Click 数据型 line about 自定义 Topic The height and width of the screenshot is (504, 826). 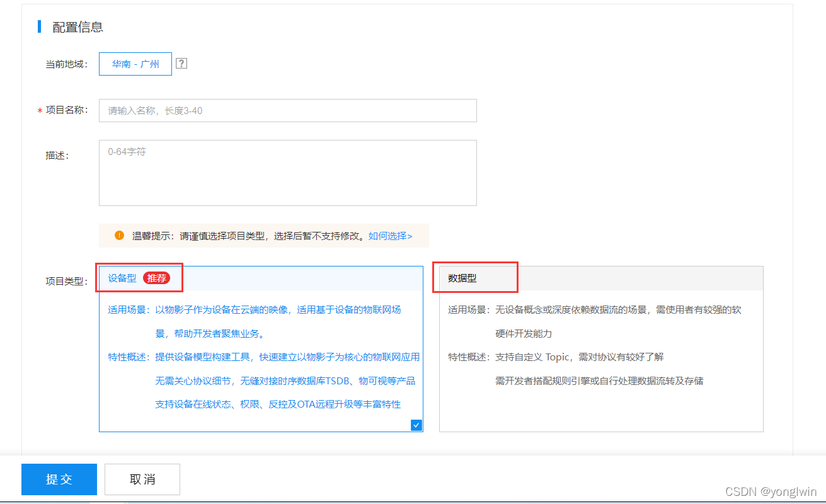coord(579,357)
